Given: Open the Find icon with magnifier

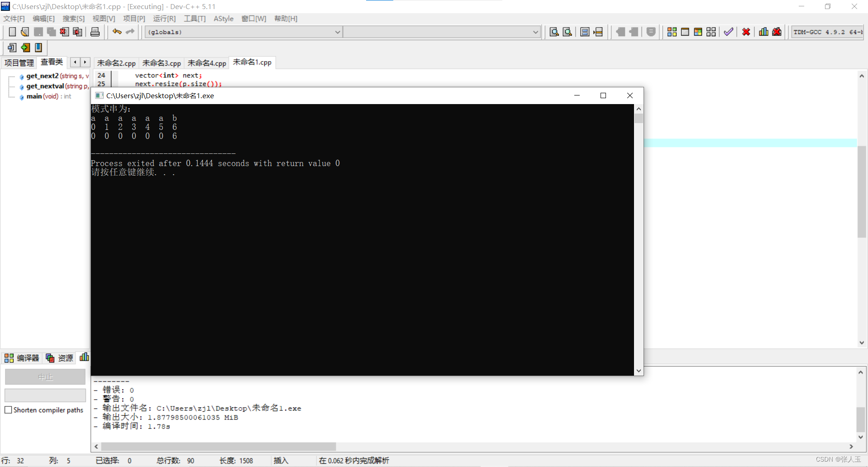Looking at the screenshot, I should pyautogui.click(x=554, y=32).
